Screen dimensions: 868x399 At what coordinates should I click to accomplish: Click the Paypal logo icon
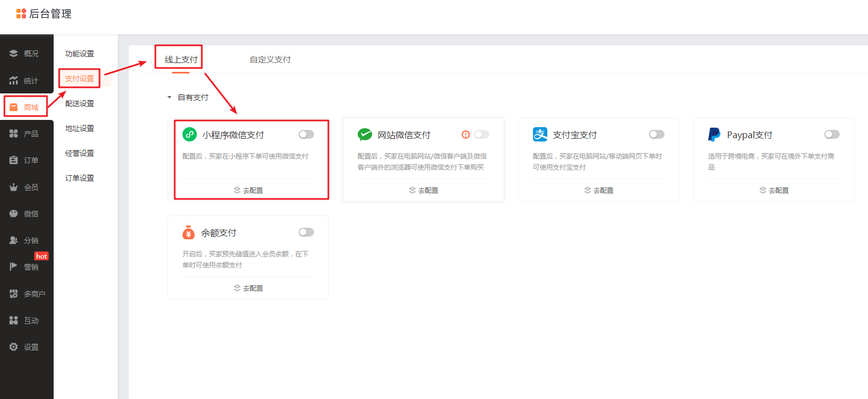pyautogui.click(x=714, y=135)
